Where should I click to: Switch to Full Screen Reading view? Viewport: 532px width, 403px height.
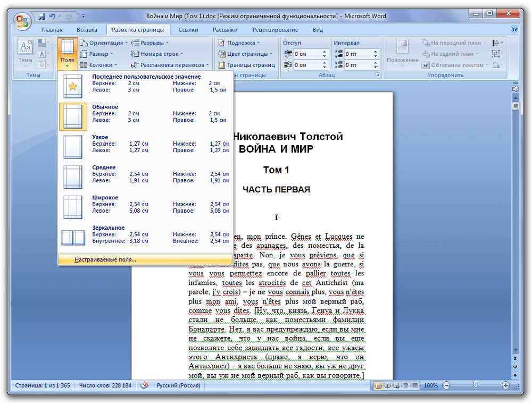click(387, 385)
